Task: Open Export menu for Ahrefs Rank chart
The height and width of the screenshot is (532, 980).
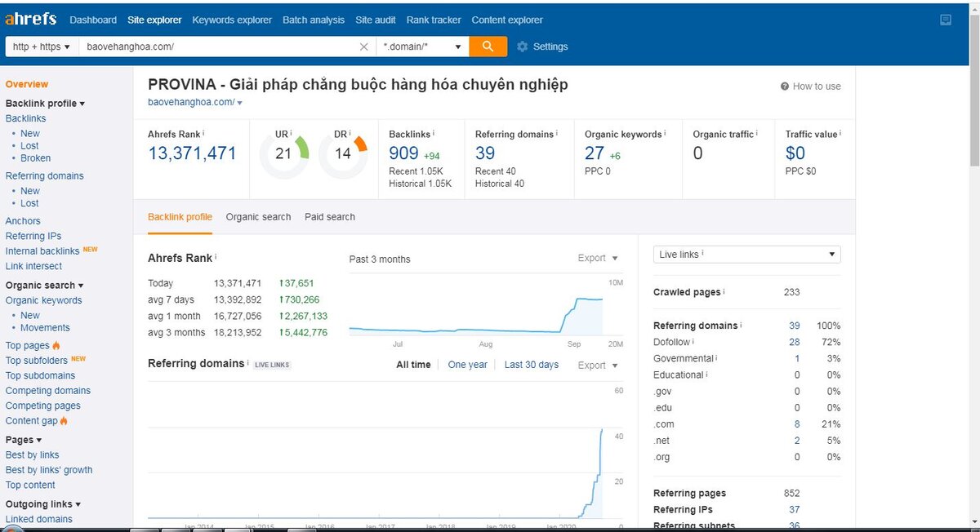Action: click(x=598, y=258)
